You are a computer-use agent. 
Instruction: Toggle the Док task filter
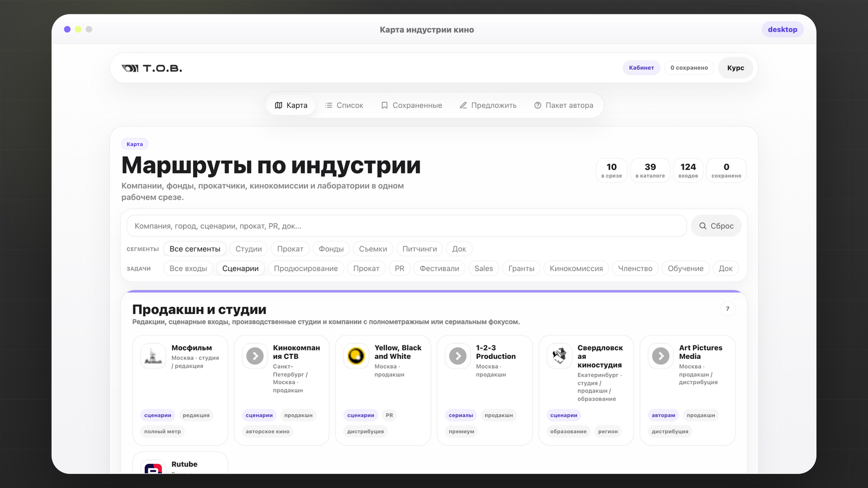(x=725, y=269)
